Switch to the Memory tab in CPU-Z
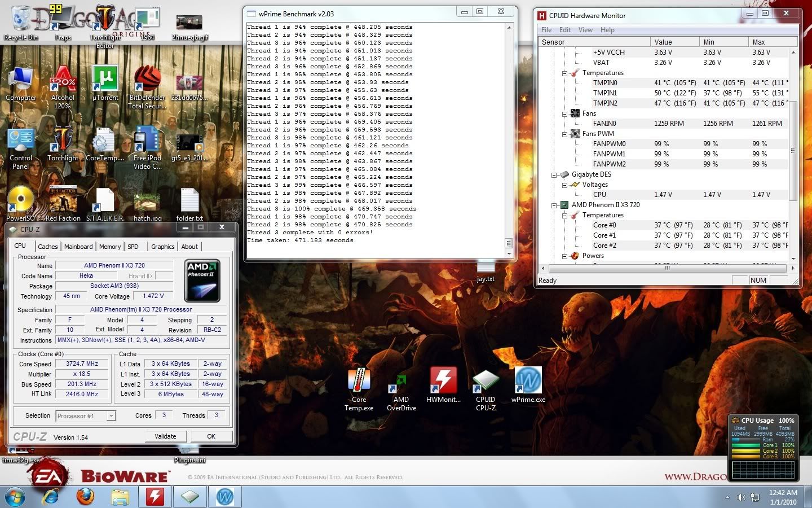 click(110, 247)
